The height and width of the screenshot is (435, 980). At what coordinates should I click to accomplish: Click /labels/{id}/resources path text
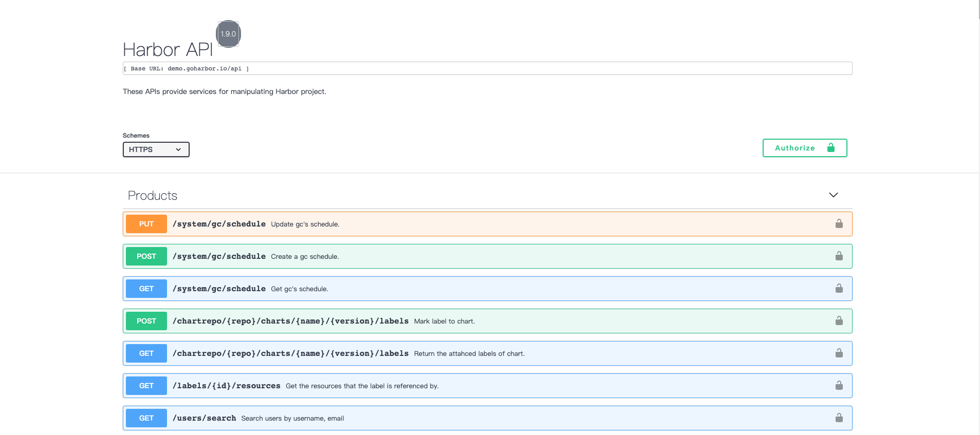[227, 386]
